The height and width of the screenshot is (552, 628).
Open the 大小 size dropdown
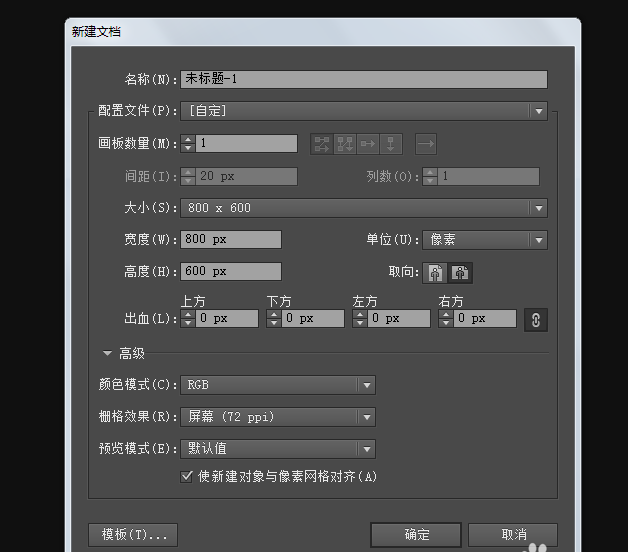[x=364, y=208]
